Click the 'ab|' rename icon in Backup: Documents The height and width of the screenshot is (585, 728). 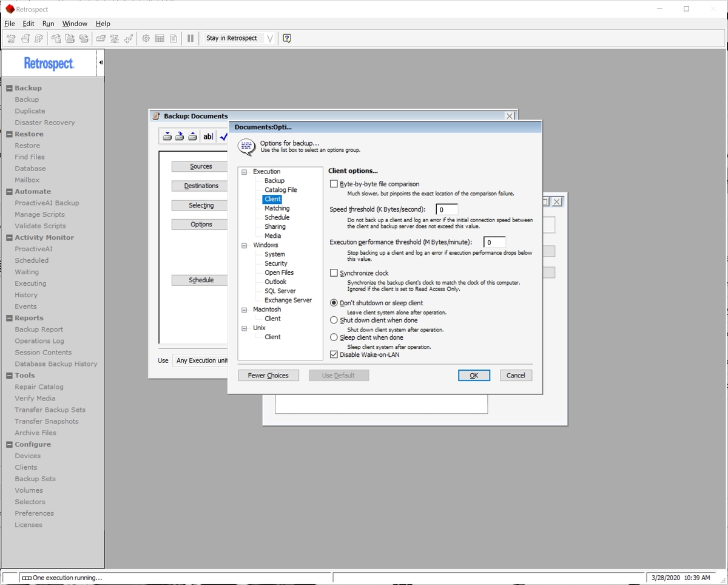(208, 137)
